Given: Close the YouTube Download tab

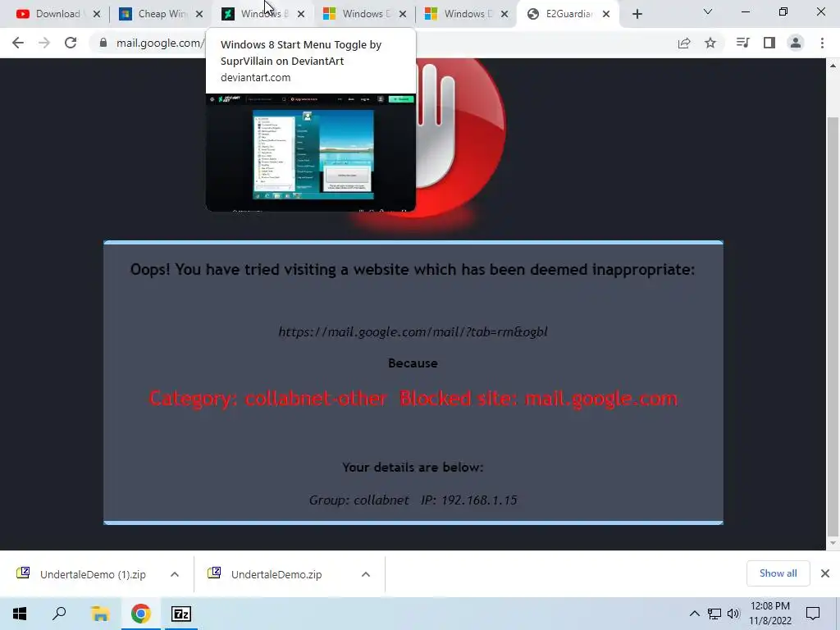Looking at the screenshot, I should point(97,15).
